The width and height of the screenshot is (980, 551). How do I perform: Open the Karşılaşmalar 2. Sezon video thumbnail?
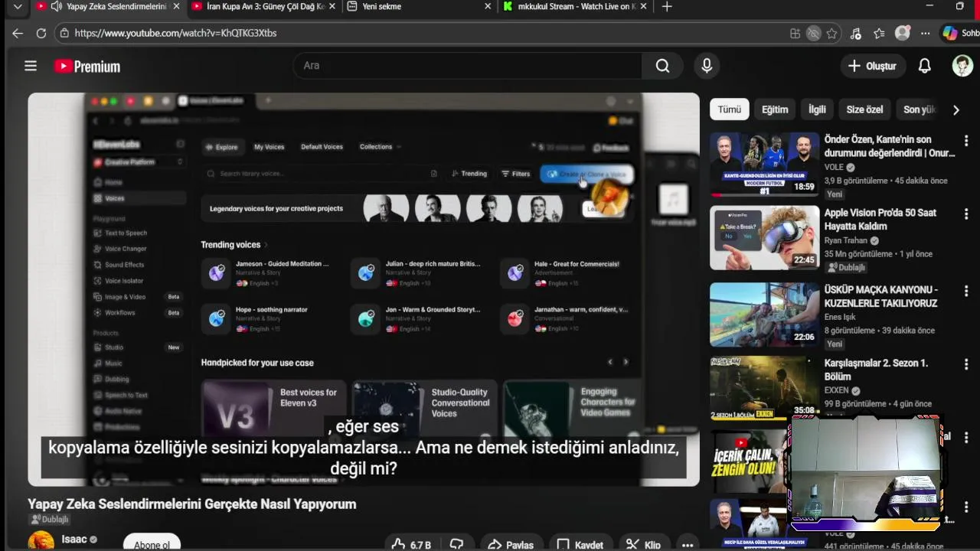pos(764,388)
